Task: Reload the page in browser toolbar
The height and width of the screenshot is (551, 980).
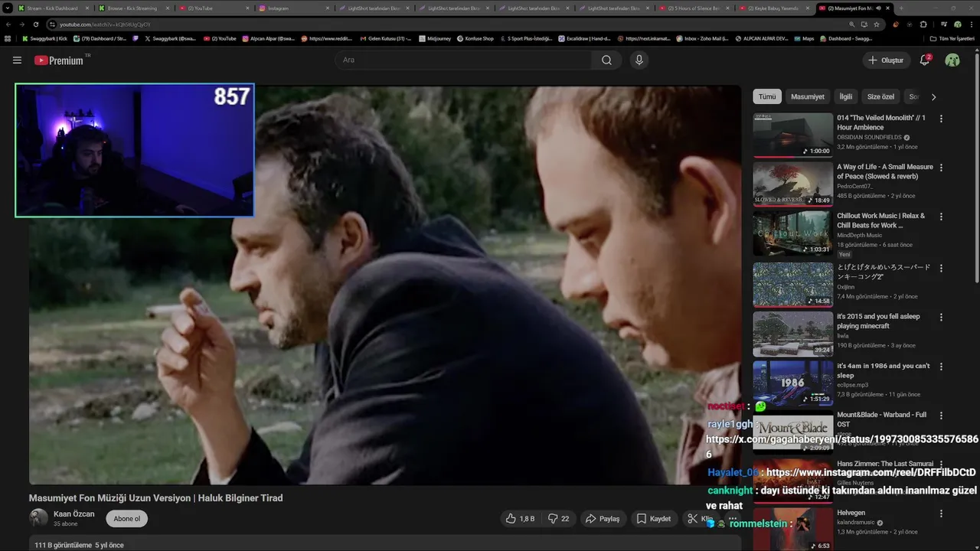Action: click(36, 24)
